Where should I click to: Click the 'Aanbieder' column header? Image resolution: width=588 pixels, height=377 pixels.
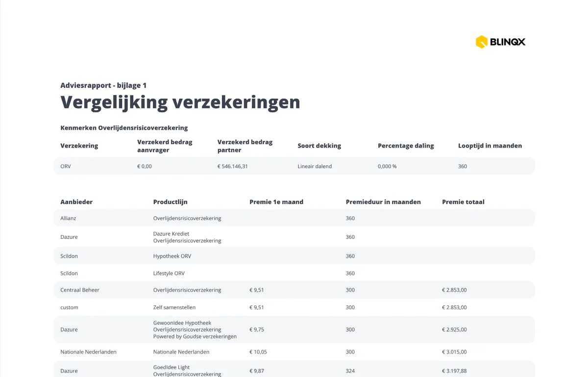click(x=76, y=202)
